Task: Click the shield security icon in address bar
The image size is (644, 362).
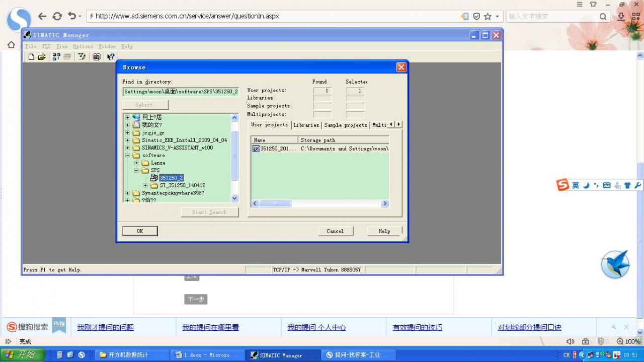Action: (x=476, y=16)
